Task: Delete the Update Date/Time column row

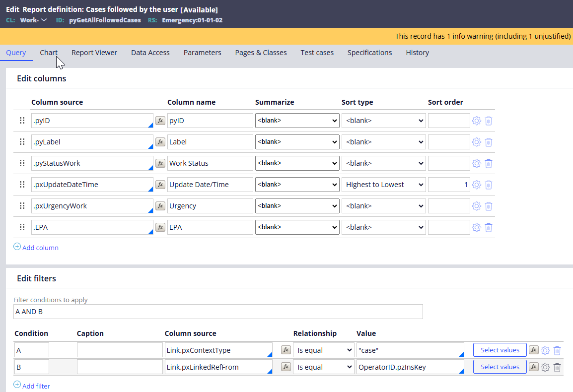Action: 489,185
